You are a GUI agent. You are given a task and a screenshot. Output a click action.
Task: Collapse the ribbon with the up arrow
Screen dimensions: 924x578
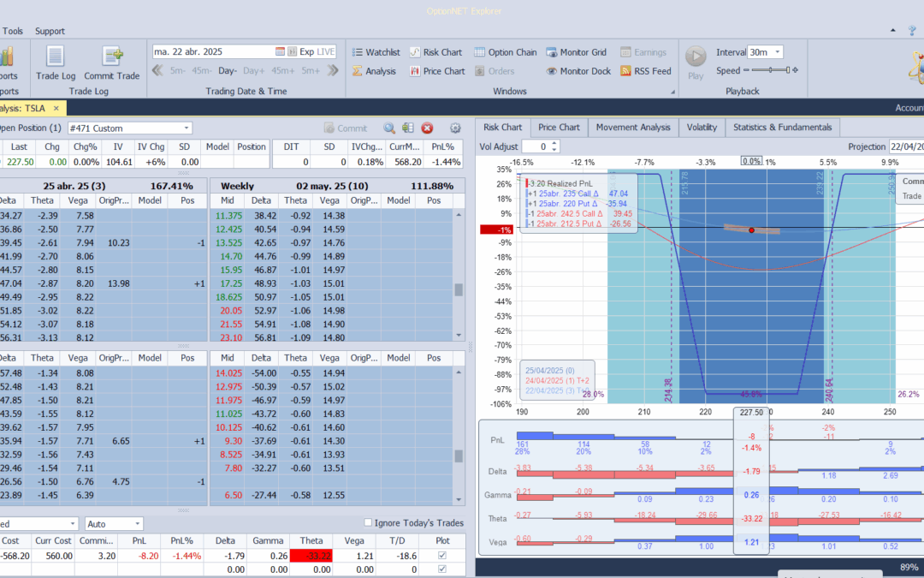pyautogui.click(x=892, y=31)
